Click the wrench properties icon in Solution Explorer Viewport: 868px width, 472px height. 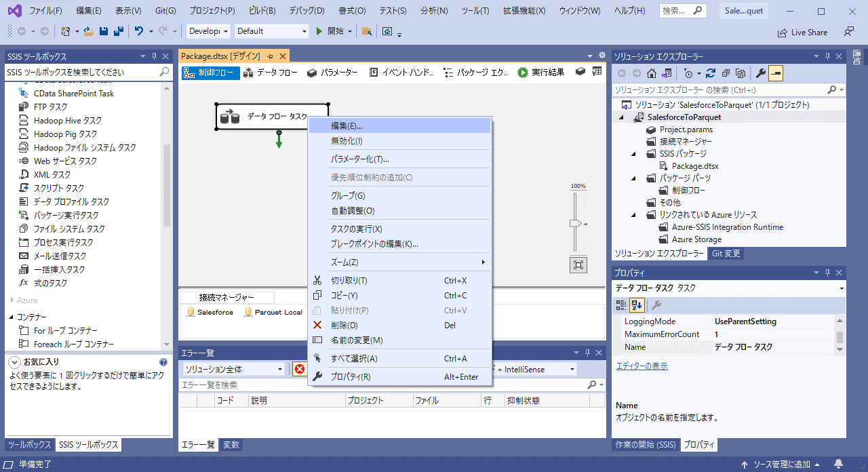760,73
